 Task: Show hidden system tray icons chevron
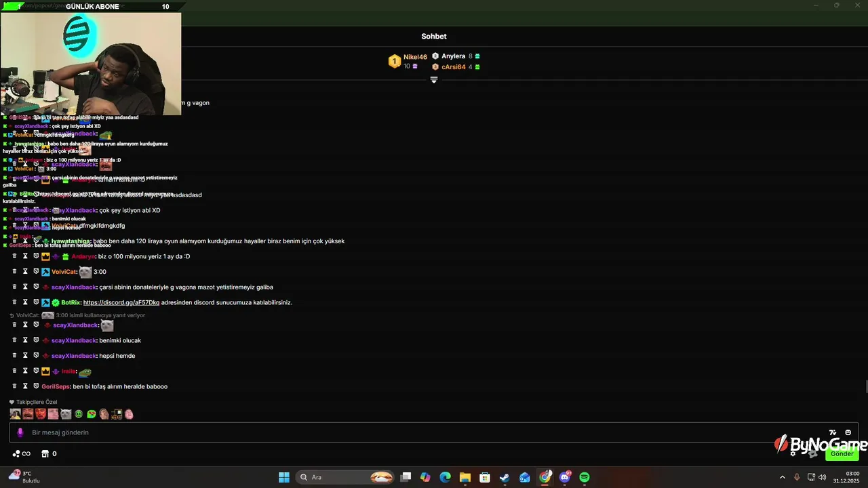pos(782,477)
